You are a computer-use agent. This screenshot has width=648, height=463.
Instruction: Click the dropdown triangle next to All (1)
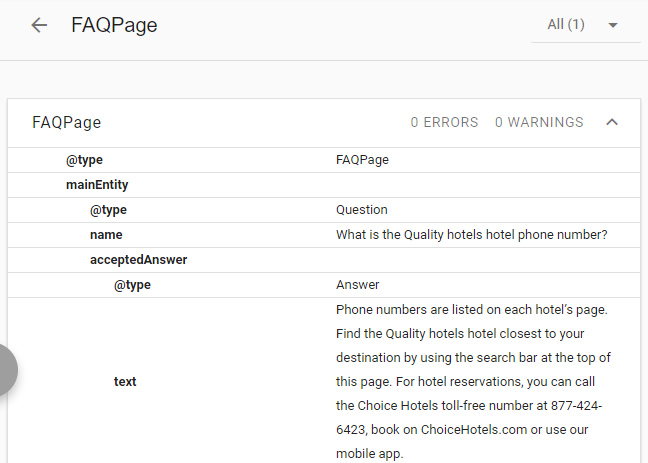pyautogui.click(x=613, y=25)
